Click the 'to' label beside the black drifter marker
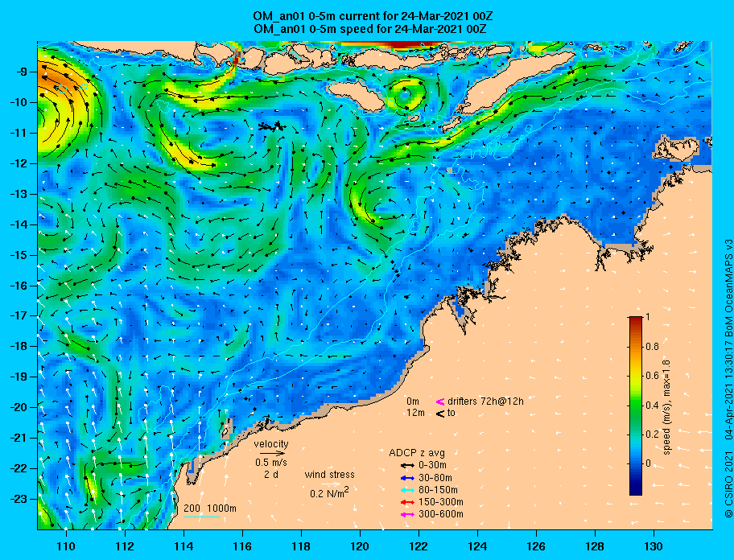This screenshot has width=734, height=560. [x=452, y=413]
